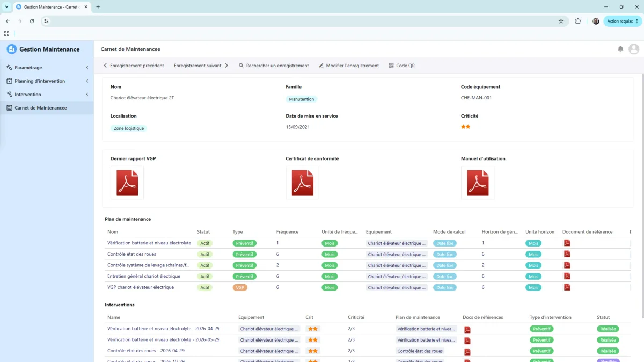This screenshot has width=644, height=362.
Task: Open the Chrome profile picture
Action: [x=596, y=21]
